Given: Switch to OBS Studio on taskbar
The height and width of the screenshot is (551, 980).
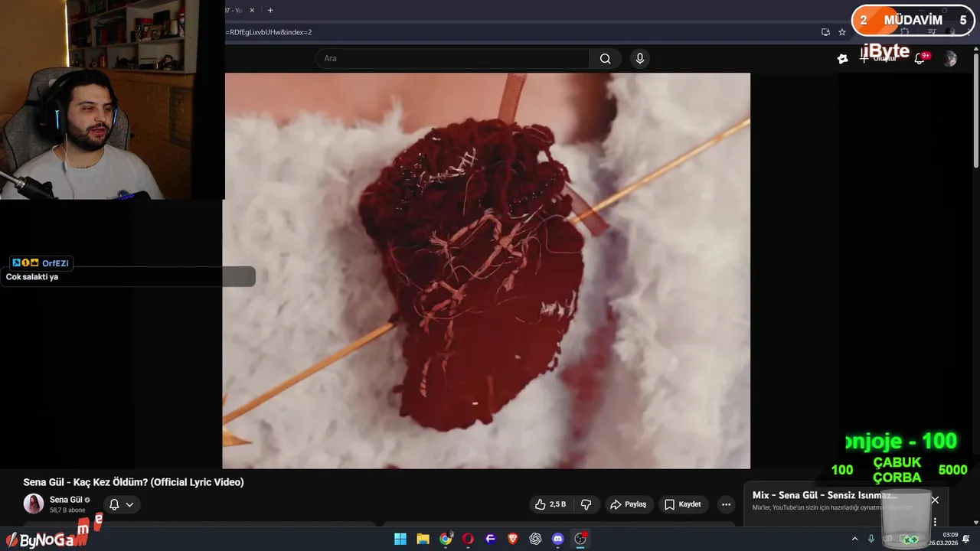Looking at the screenshot, I should 580,539.
